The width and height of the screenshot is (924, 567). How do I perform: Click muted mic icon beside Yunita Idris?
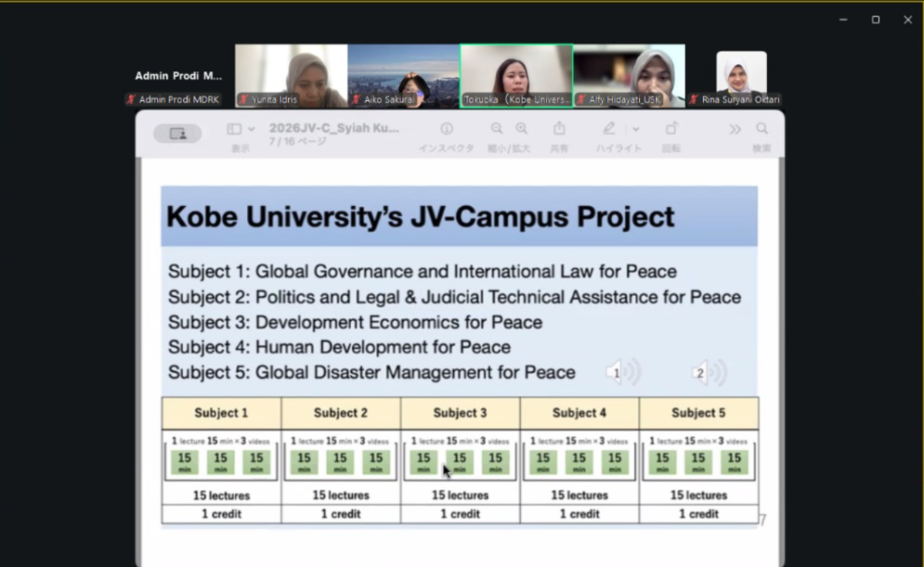click(x=243, y=99)
